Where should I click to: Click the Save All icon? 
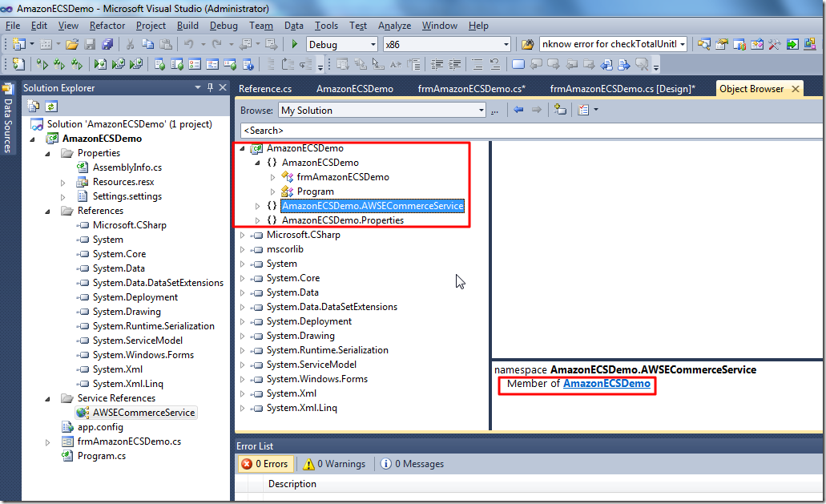[x=107, y=44]
